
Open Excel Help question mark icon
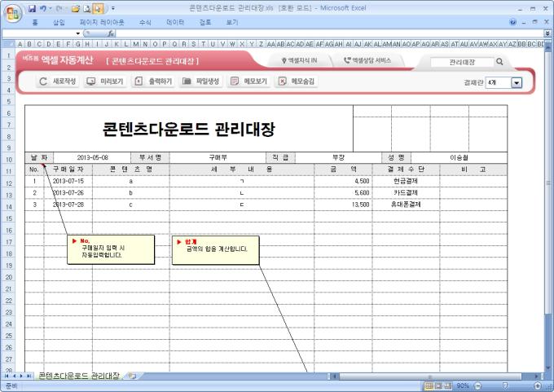tap(512, 22)
